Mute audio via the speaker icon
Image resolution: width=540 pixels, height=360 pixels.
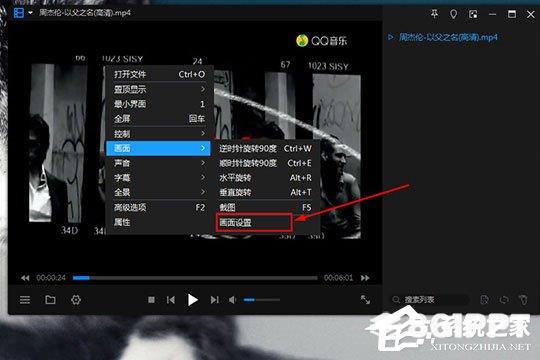[x=232, y=300]
